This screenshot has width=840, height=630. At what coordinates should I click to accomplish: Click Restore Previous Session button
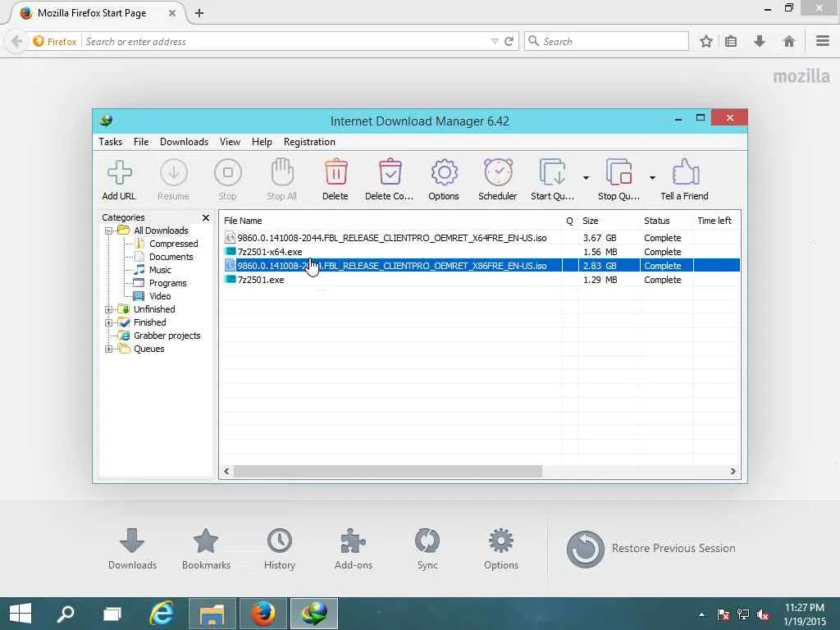pos(651,549)
